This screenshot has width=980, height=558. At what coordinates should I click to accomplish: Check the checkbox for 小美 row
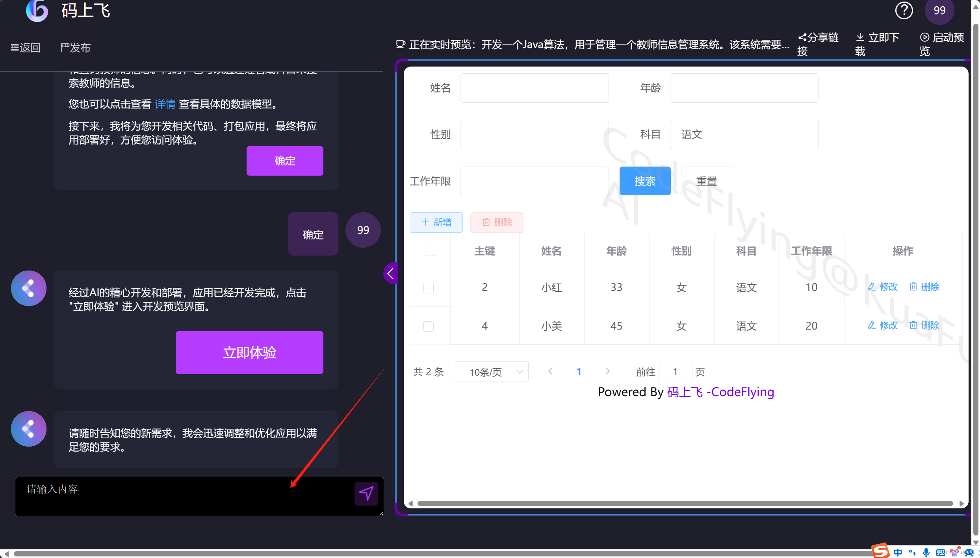429,326
